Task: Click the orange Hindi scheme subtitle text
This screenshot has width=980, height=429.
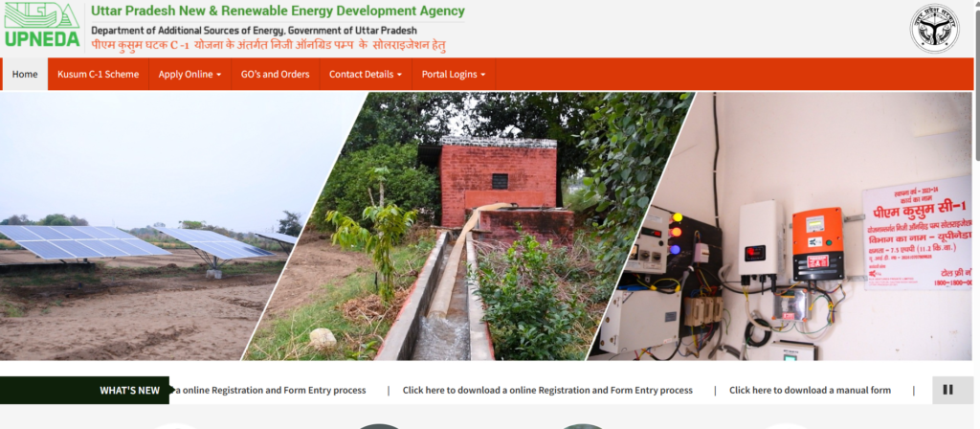Action: tap(268, 45)
